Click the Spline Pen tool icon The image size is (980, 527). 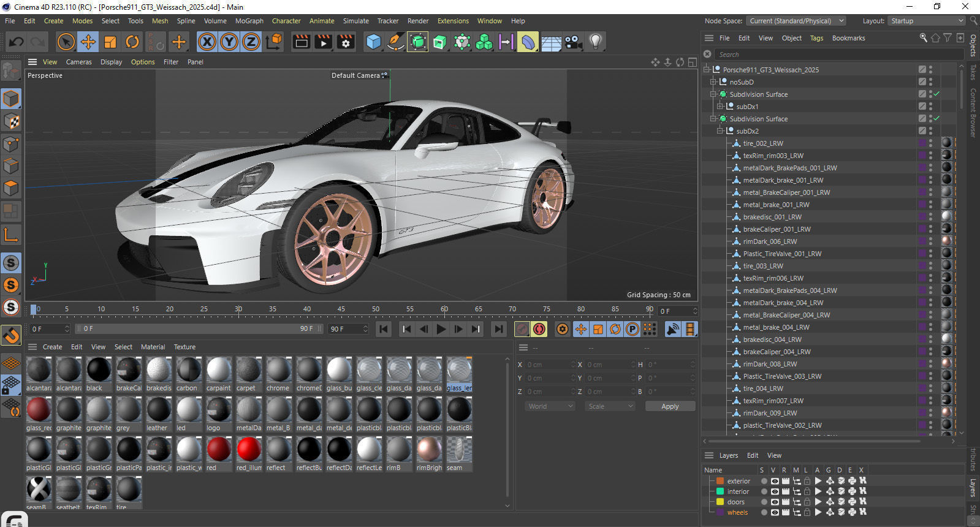[396, 42]
